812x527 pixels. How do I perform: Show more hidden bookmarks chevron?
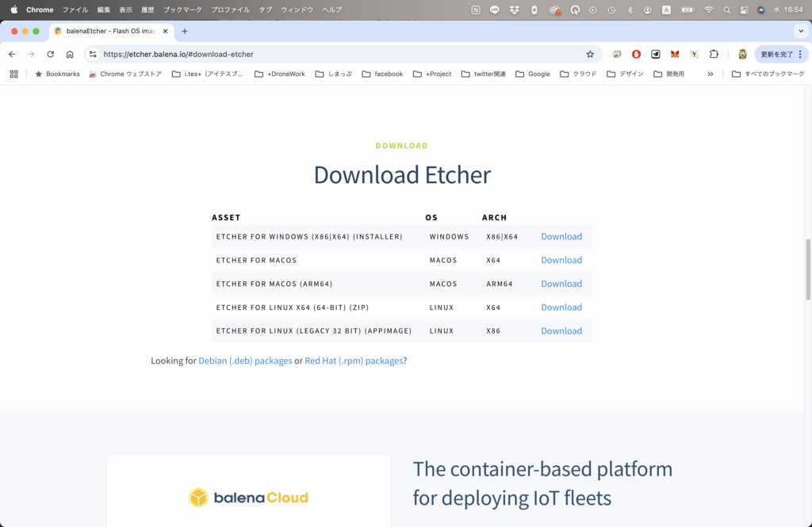click(710, 74)
